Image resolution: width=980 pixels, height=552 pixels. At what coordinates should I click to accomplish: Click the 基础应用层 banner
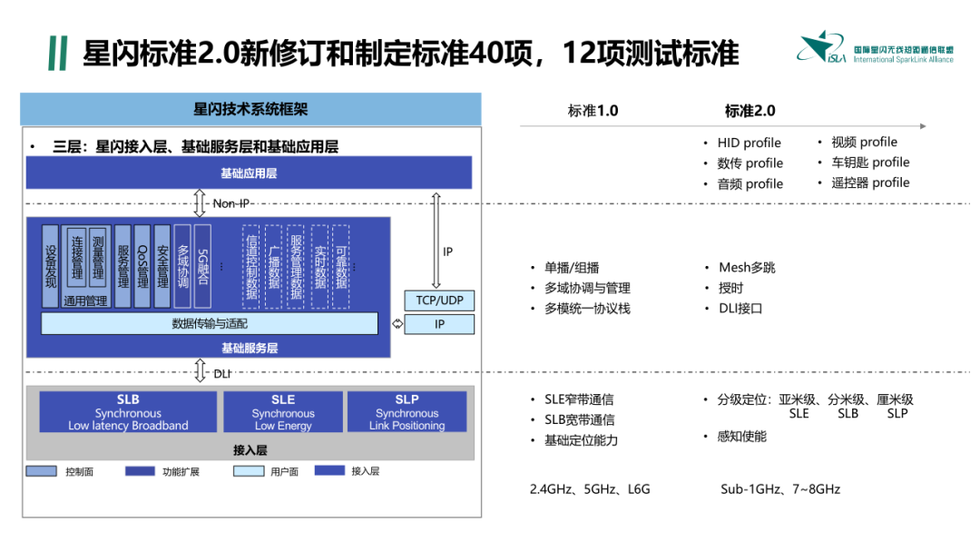249,172
